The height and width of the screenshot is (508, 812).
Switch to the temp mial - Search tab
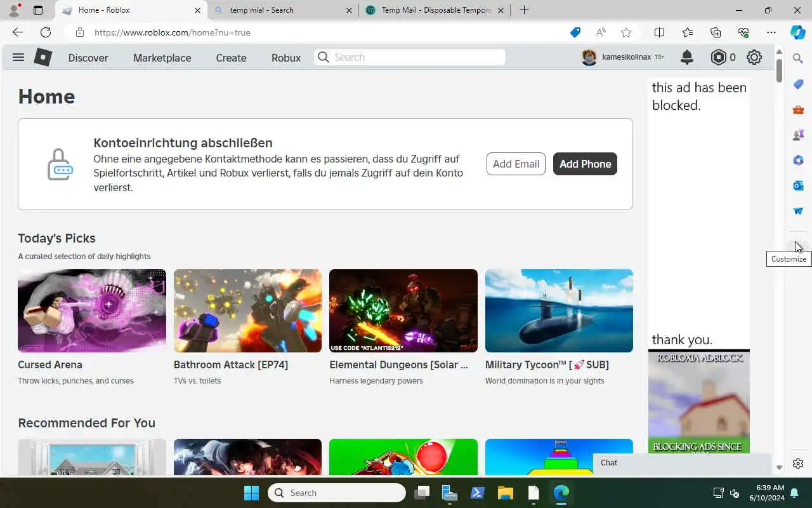(284, 10)
